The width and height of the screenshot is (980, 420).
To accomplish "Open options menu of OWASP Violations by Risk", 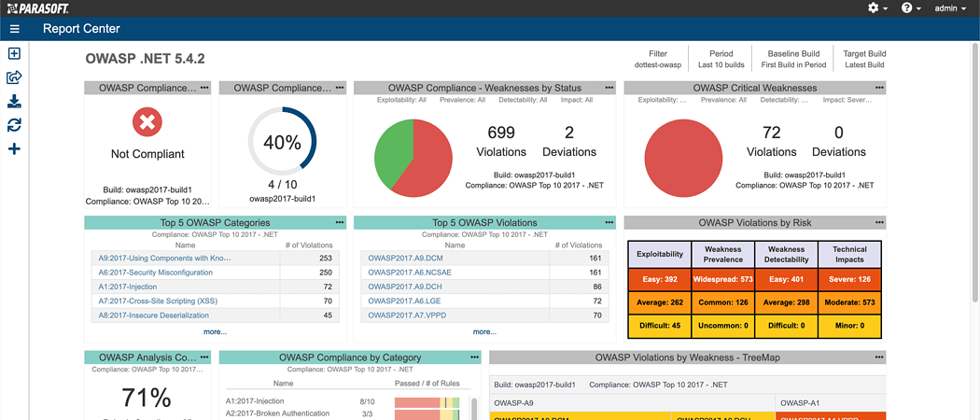I will 879,222.
